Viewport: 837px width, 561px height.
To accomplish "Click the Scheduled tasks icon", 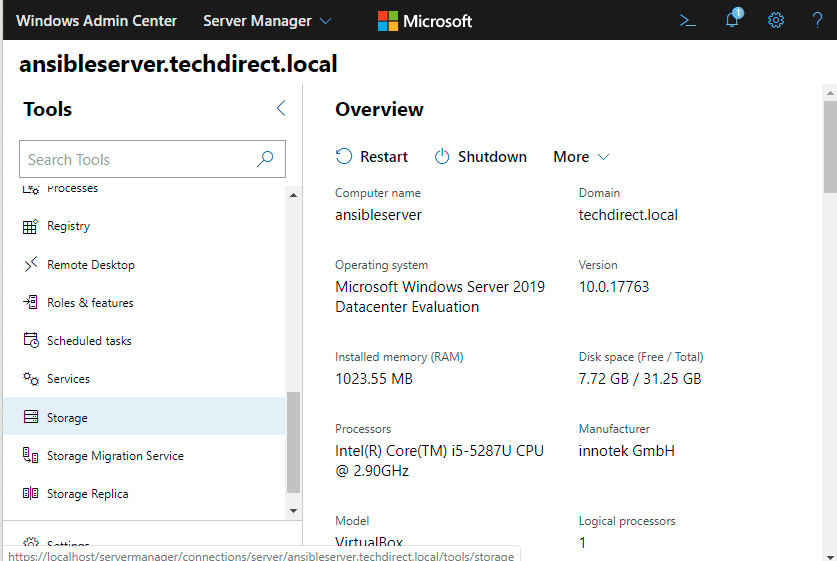I will 30,341.
